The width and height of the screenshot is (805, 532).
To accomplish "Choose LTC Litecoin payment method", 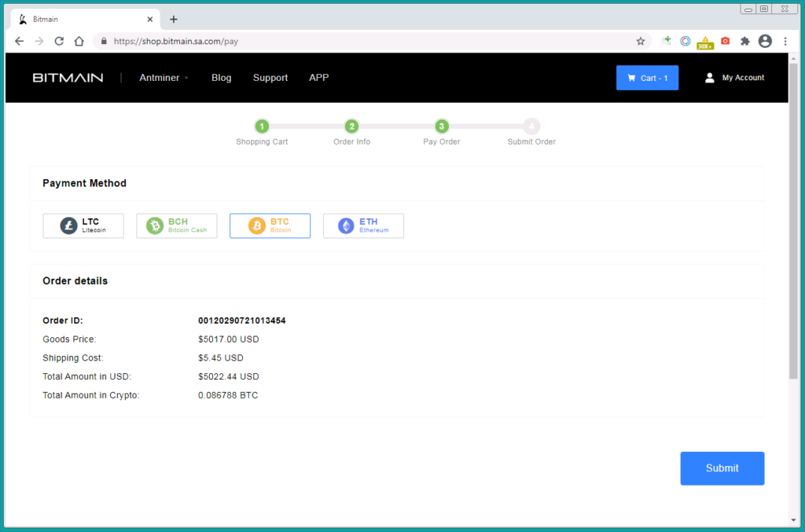I will tap(83, 226).
